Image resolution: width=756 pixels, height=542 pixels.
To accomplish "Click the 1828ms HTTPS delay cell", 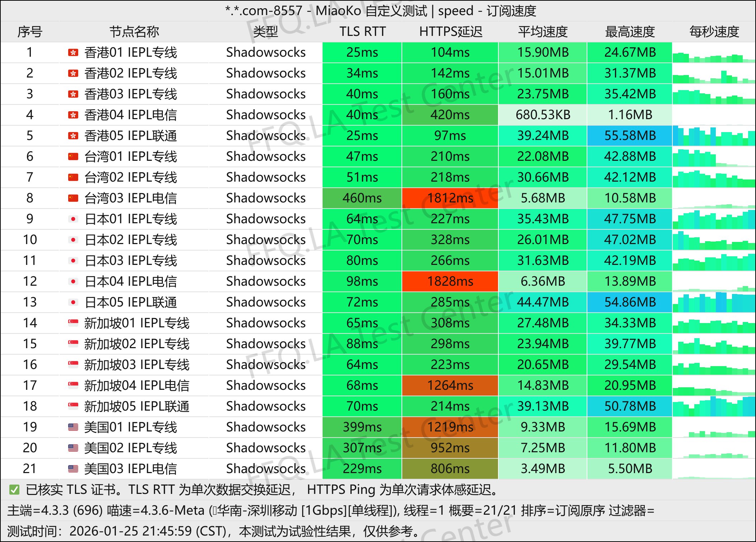I will tap(450, 281).
